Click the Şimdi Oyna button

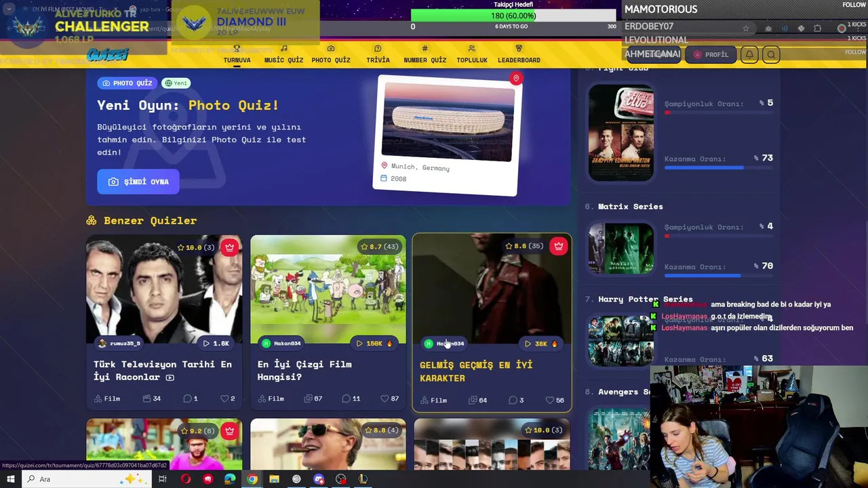click(138, 182)
